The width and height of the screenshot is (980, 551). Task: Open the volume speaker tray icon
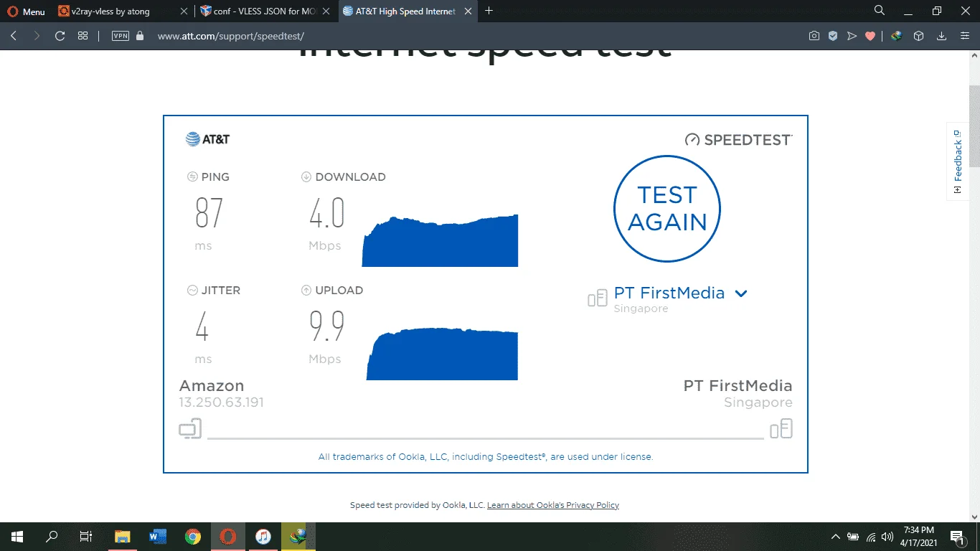coord(888,537)
